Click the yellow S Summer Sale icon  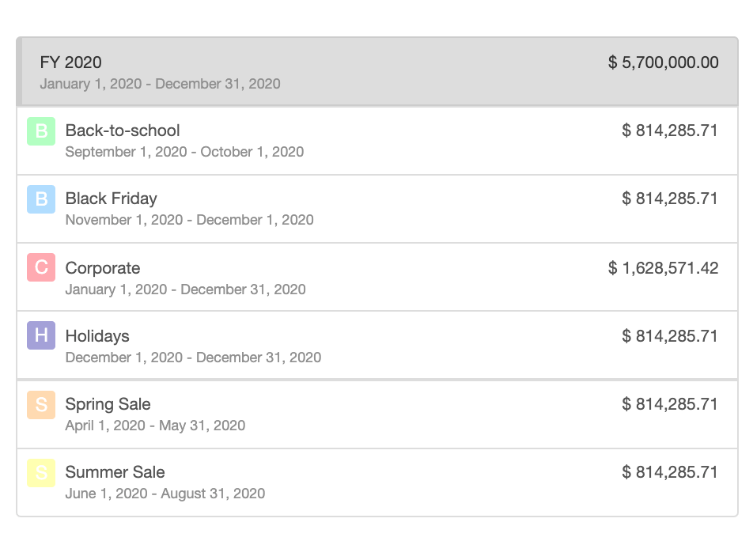click(x=41, y=472)
